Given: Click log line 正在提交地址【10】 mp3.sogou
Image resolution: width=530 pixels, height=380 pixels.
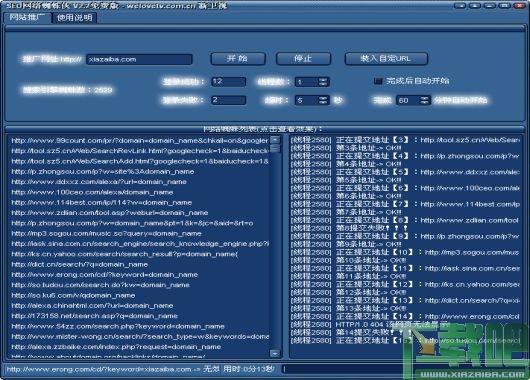Looking at the screenshot, I should pos(405,253).
